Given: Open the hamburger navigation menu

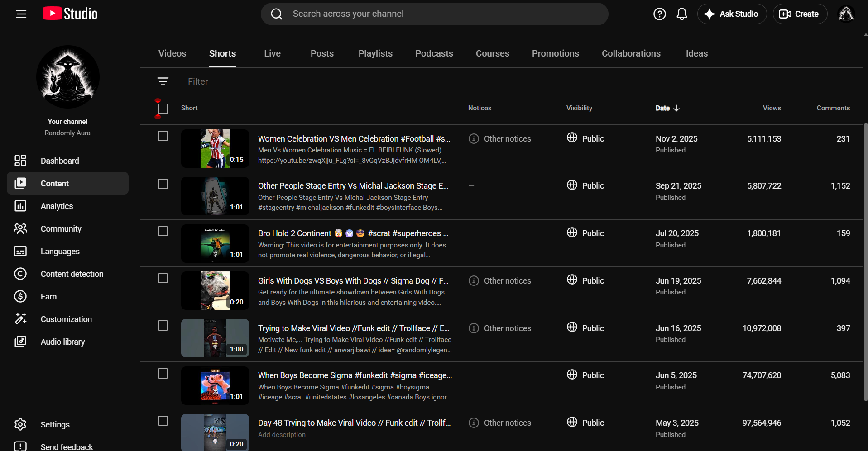Looking at the screenshot, I should coord(21,14).
